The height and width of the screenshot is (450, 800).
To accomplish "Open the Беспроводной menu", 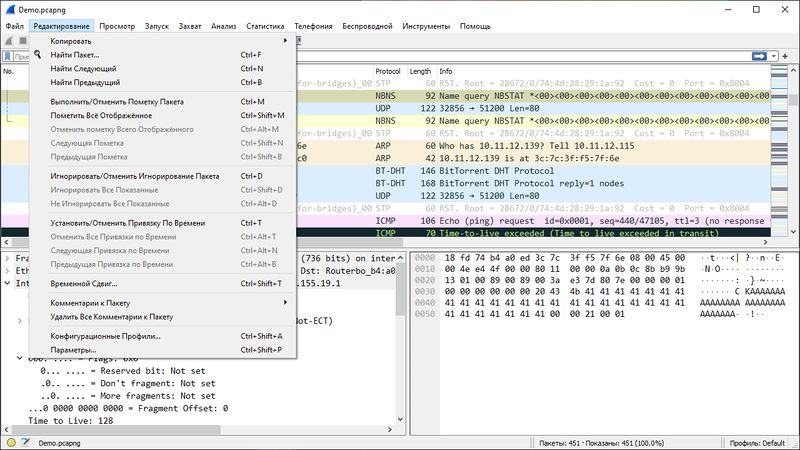I will coord(367,26).
